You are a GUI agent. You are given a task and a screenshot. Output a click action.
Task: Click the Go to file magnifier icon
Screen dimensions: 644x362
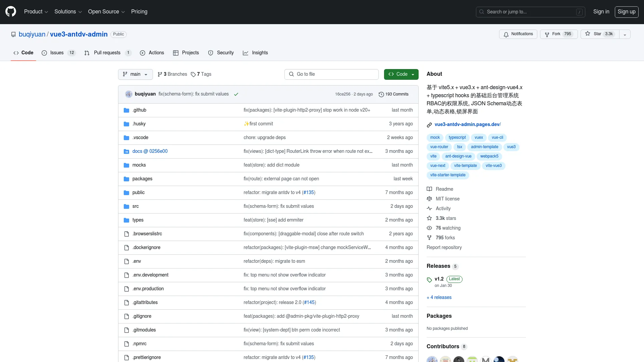pos(291,74)
